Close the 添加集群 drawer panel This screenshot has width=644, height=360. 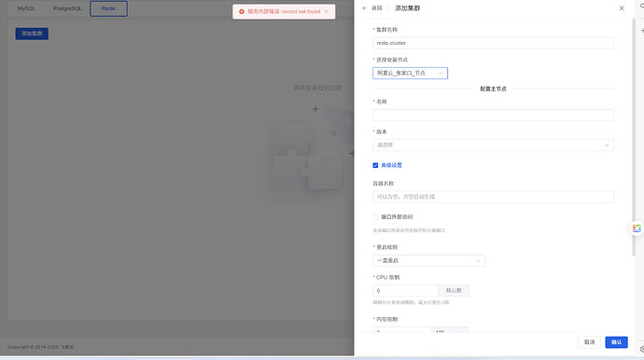point(622,8)
